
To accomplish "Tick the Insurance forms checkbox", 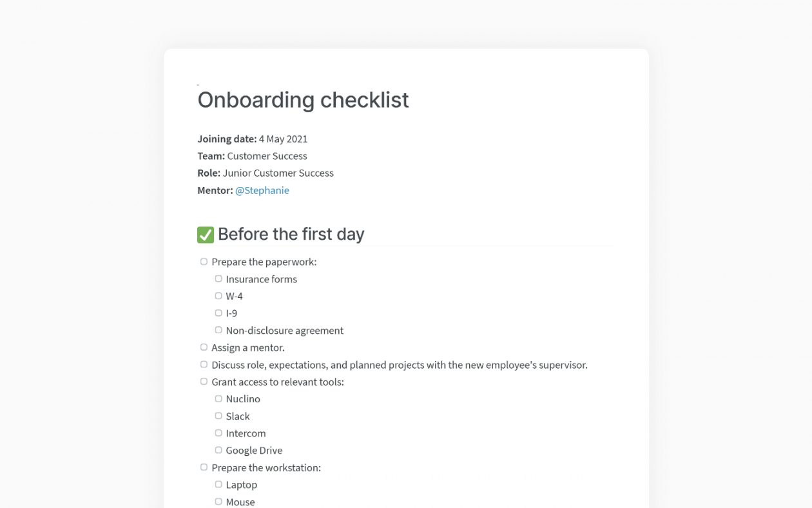I will [x=218, y=279].
